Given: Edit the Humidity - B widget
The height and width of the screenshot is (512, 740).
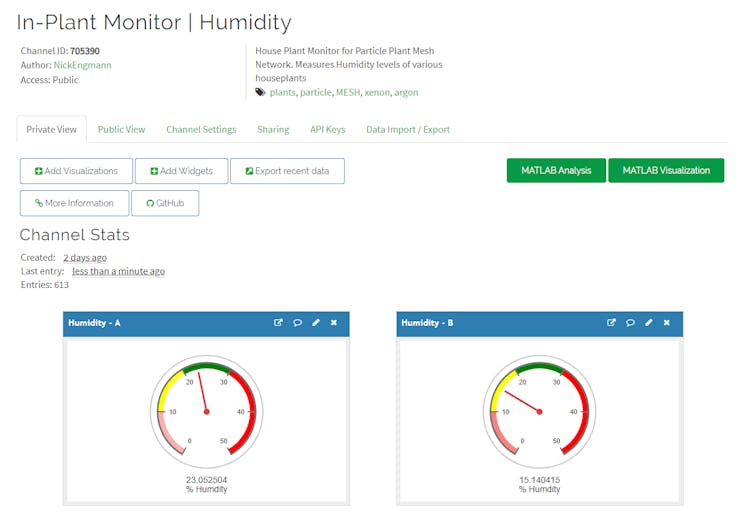Looking at the screenshot, I should (x=649, y=323).
